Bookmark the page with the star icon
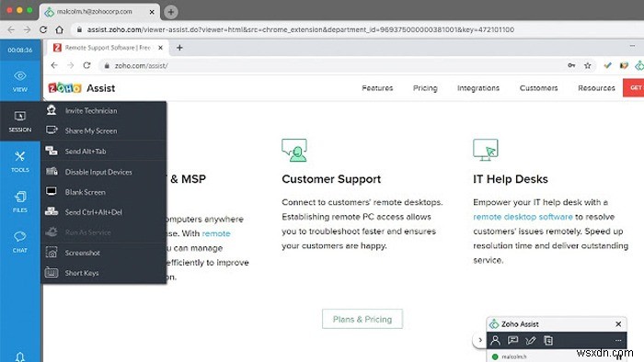 588,65
